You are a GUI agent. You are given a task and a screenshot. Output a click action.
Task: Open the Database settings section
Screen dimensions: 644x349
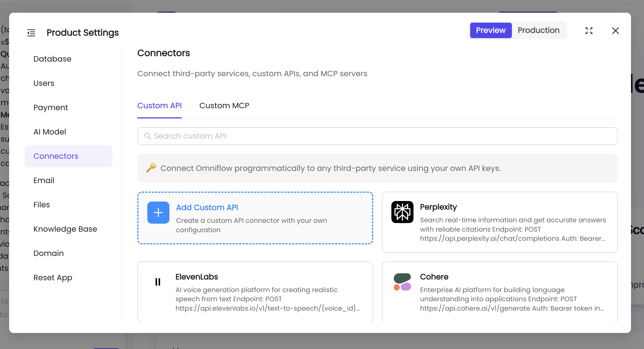(52, 59)
